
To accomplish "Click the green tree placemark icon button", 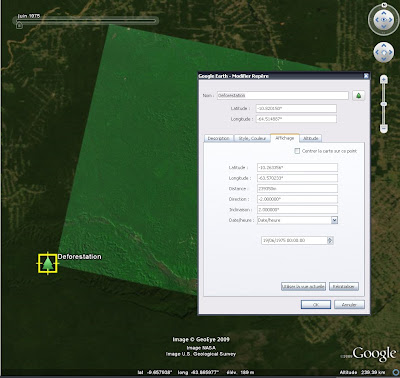I will [x=358, y=96].
